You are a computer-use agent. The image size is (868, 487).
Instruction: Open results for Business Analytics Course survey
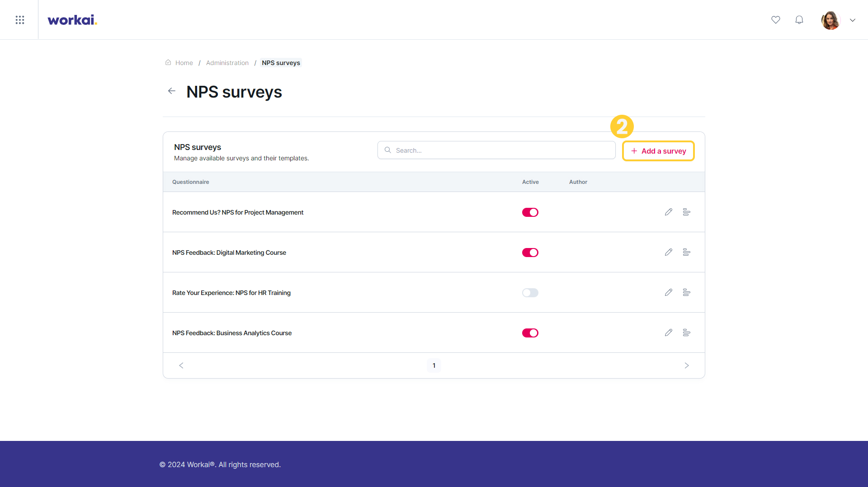click(686, 332)
